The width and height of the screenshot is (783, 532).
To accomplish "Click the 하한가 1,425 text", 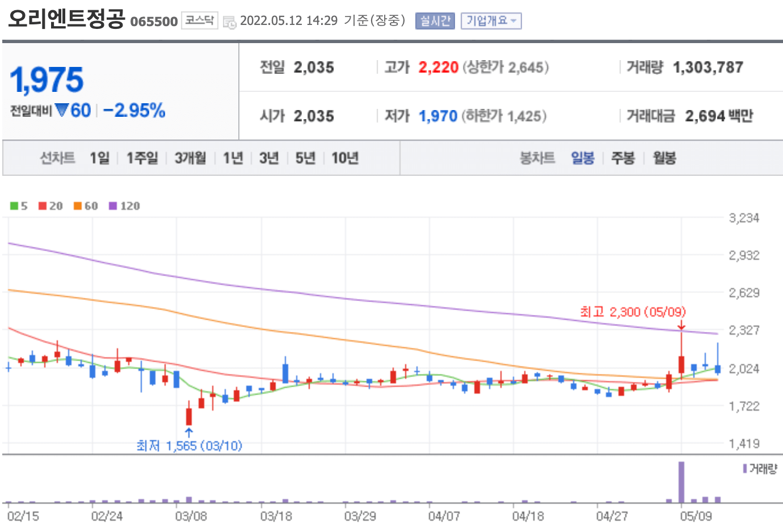I will (x=504, y=116).
